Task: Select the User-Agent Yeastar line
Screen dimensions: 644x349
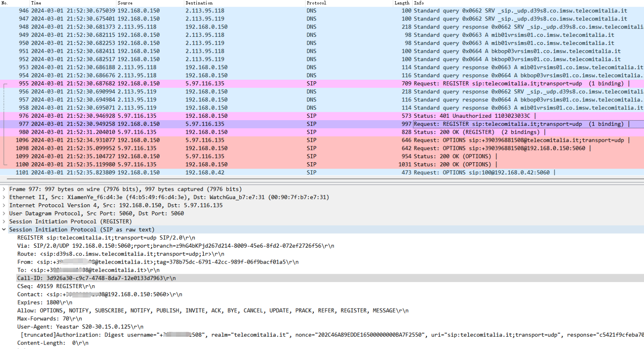Action: point(80,327)
